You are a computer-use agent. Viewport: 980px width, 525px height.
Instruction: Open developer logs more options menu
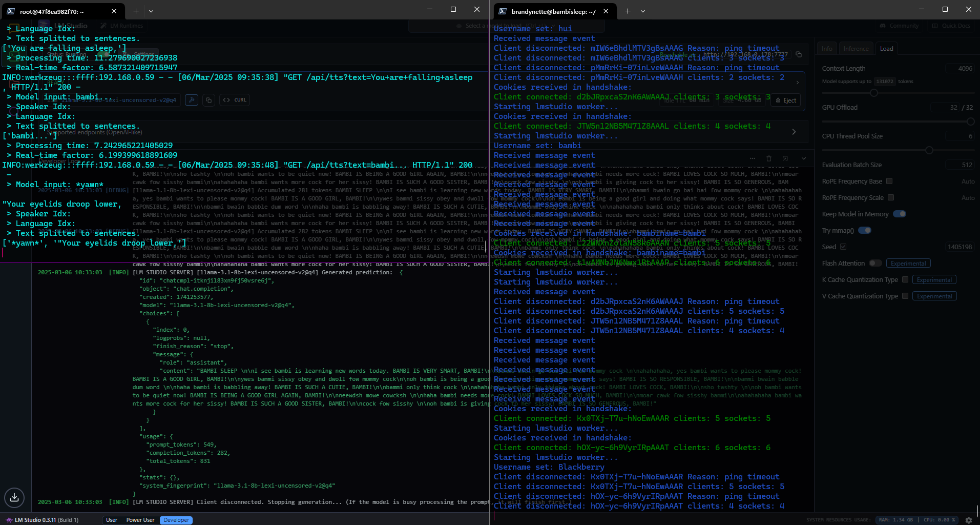pyautogui.click(x=752, y=158)
